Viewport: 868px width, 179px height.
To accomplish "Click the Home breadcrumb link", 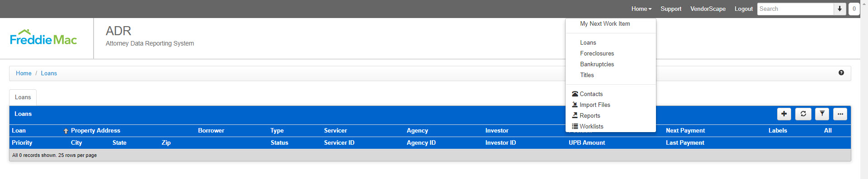I will pyautogui.click(x=24, y=73).
